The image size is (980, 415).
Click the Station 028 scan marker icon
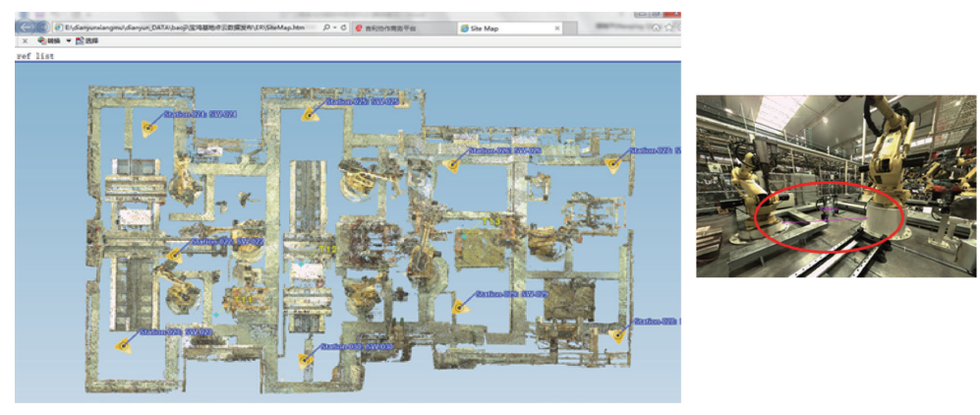click(618, 335)
